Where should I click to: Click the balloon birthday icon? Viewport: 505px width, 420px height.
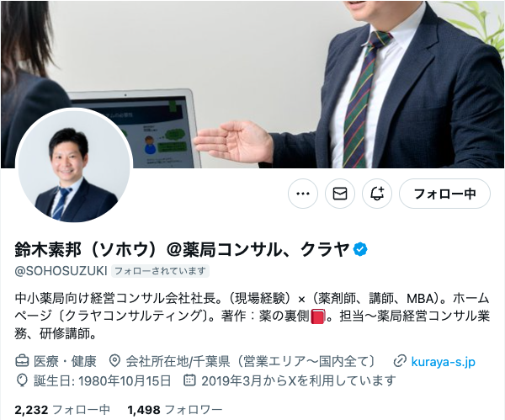(x=22, y=380)
